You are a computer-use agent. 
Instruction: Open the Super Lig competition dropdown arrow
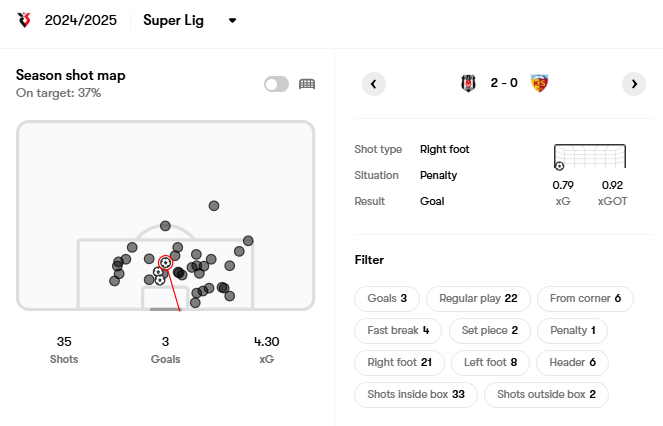click(232, 20)
